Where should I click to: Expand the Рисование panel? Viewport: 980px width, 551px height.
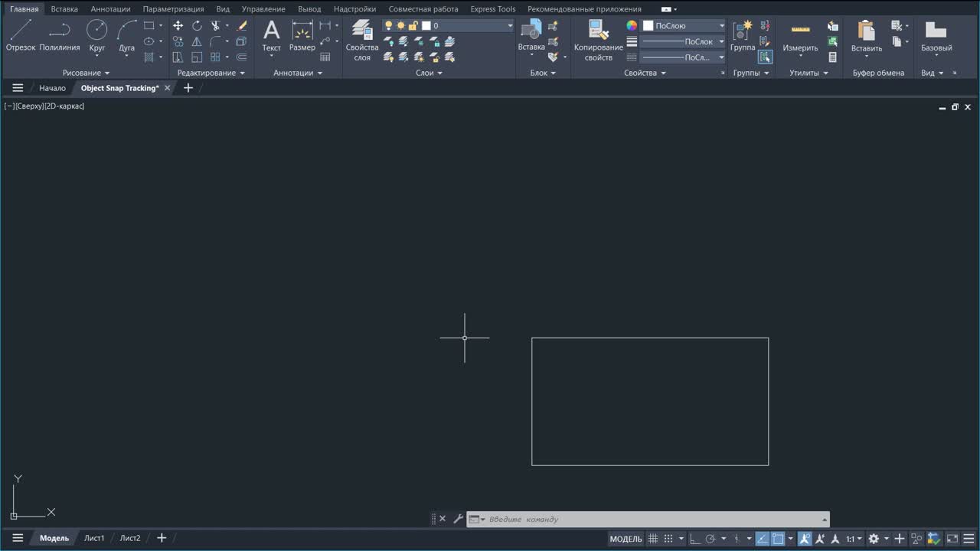point(86,73)
